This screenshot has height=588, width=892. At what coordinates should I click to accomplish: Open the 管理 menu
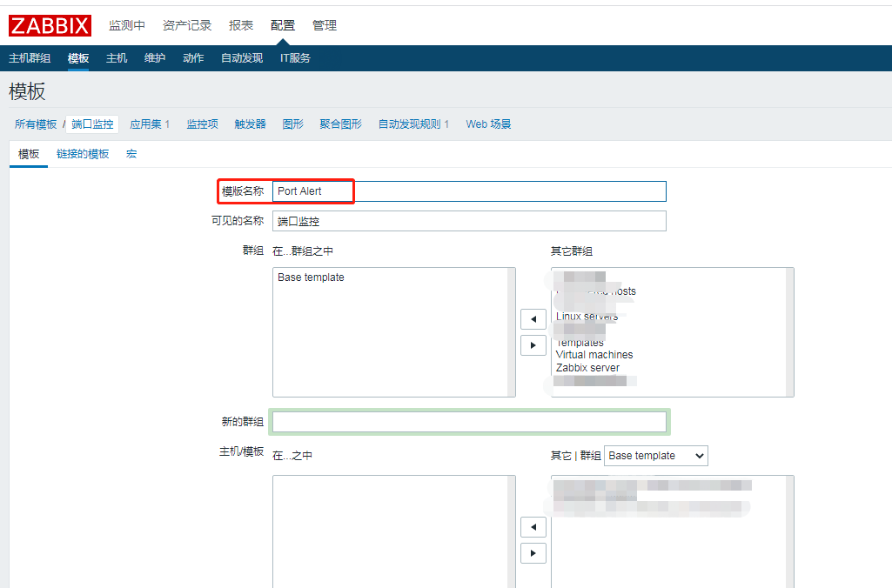click(325, 25)
